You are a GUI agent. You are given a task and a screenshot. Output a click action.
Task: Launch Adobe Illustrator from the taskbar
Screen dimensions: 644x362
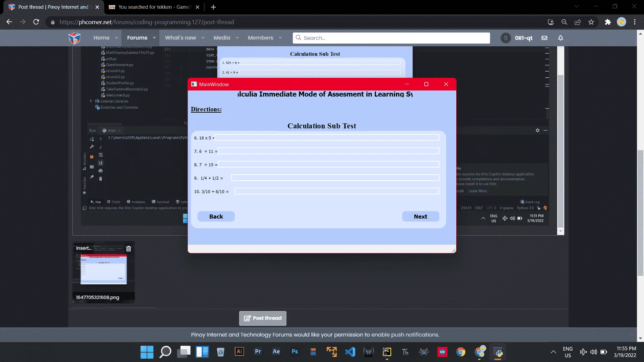click(x=239, y=352)
